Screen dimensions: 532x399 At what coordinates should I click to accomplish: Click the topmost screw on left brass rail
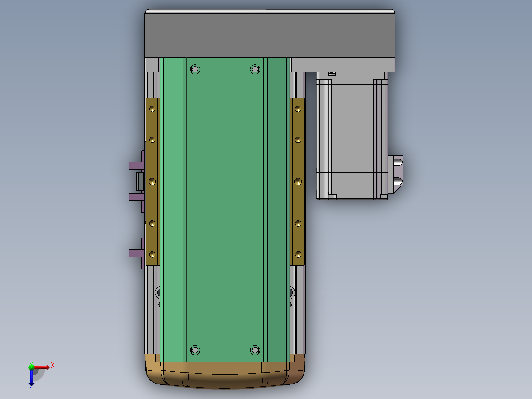[152, 108]
